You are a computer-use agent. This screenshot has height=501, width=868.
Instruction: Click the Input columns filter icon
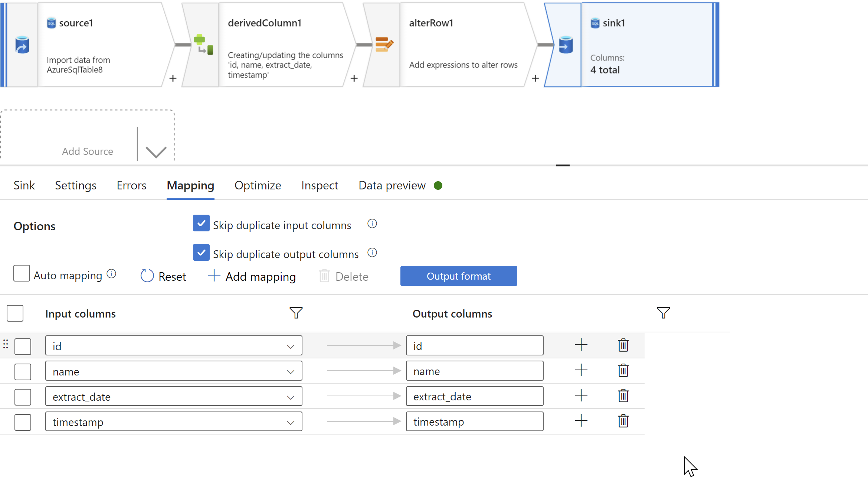296,313
